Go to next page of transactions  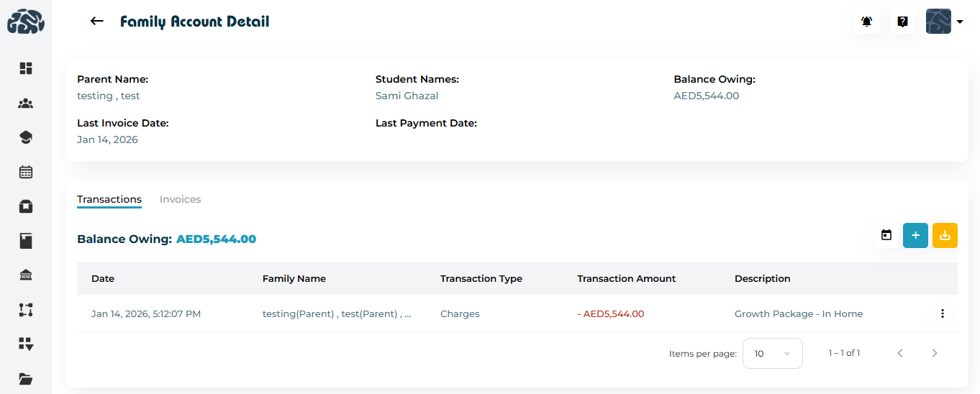[935, 353]
